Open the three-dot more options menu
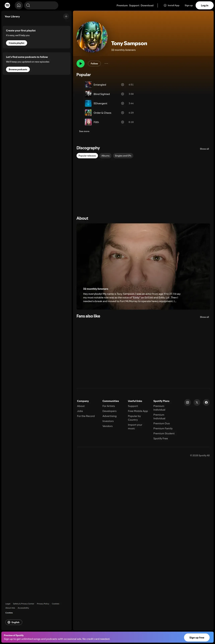The image size is (215, 644). (106, 64)
